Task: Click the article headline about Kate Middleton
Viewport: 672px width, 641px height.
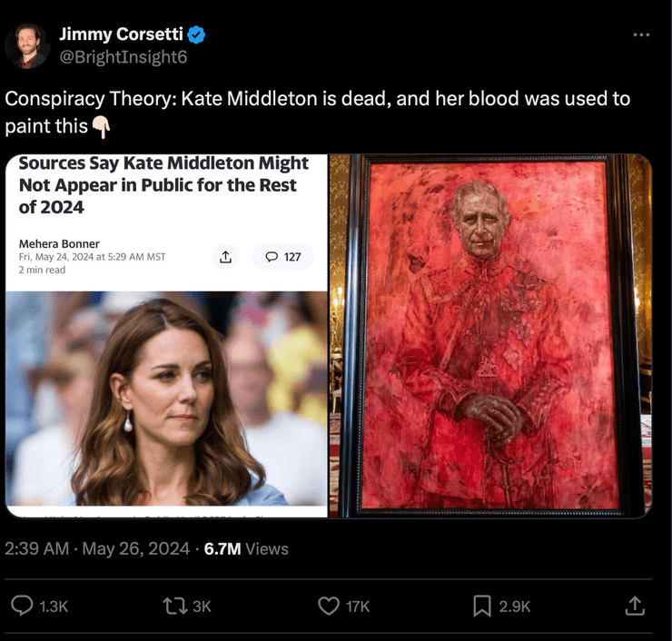Action: click(163, 184)
